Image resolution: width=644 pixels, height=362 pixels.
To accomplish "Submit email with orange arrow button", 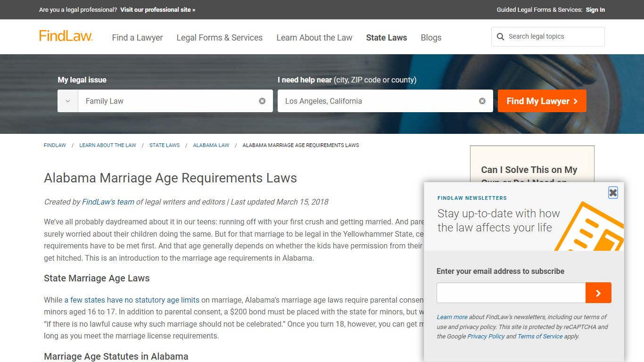I will [x=598, y=293].
